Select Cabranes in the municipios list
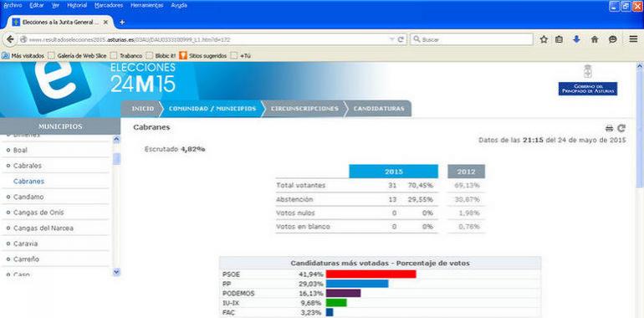 pyautogui.click(x=28, y=182)
